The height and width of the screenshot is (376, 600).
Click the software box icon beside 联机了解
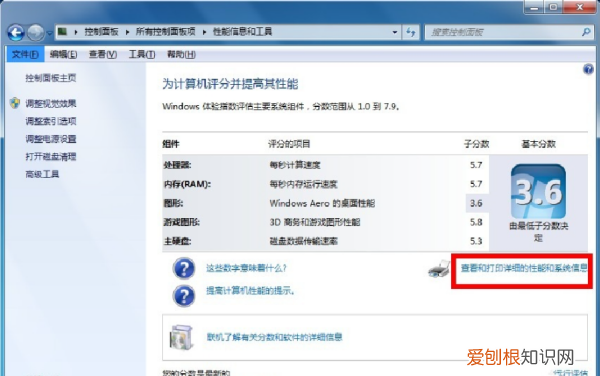[x=181, y=337]
